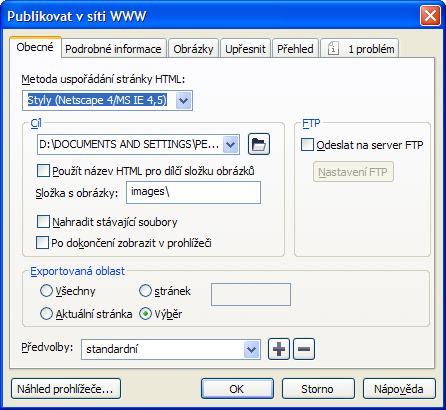Image resolution: width=446 pixels, height=410 pixels.
Task: Close the Publikovat v síti WWW dialog
Action: point(430,16)
